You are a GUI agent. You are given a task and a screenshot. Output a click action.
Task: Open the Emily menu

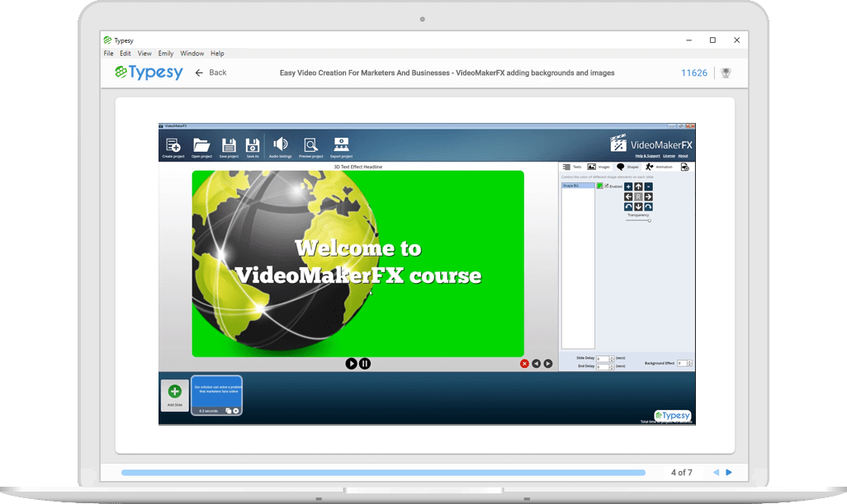click(165, 54)
